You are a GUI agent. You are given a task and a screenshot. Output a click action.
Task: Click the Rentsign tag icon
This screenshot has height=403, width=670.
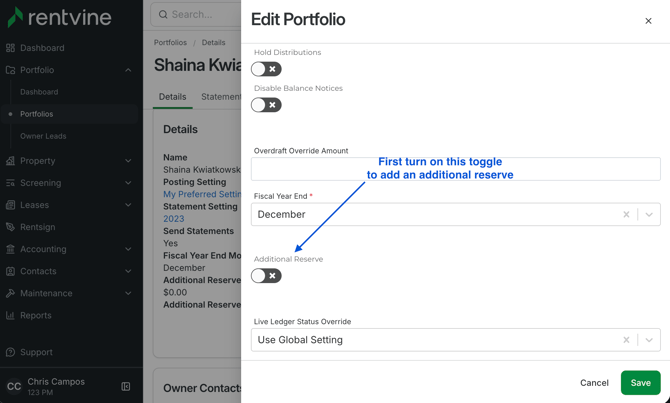(x=10, y=227)
